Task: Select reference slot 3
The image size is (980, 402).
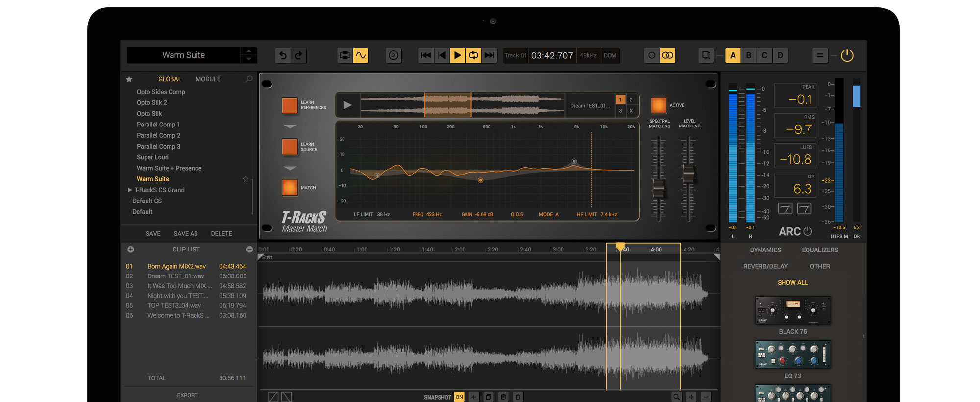Action: coord(620,111)
